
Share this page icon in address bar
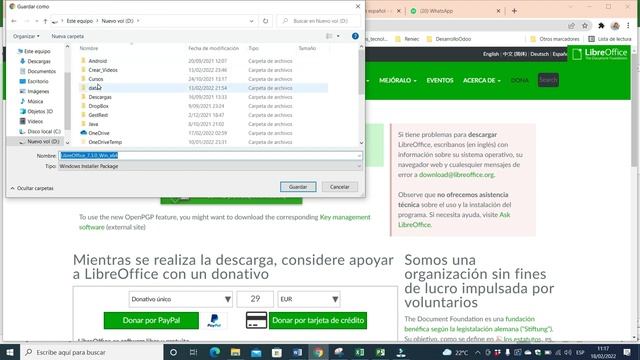pos(571,26)
